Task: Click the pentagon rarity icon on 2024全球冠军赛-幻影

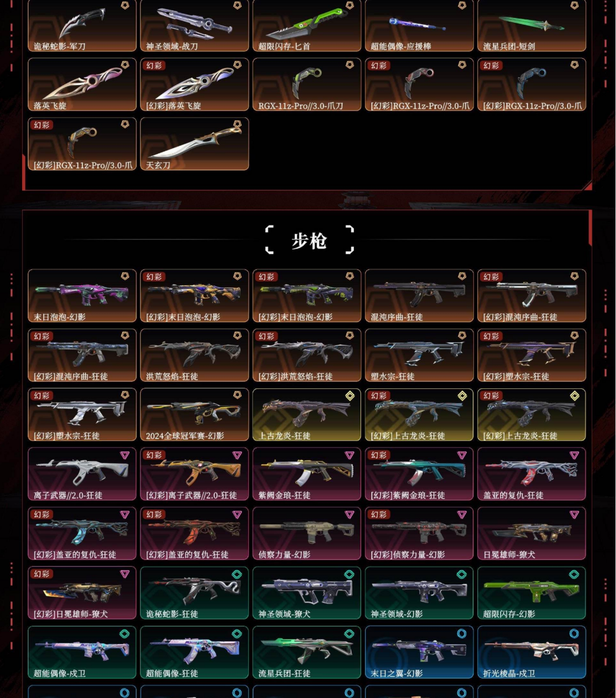Action: click(x=237, y=395)
